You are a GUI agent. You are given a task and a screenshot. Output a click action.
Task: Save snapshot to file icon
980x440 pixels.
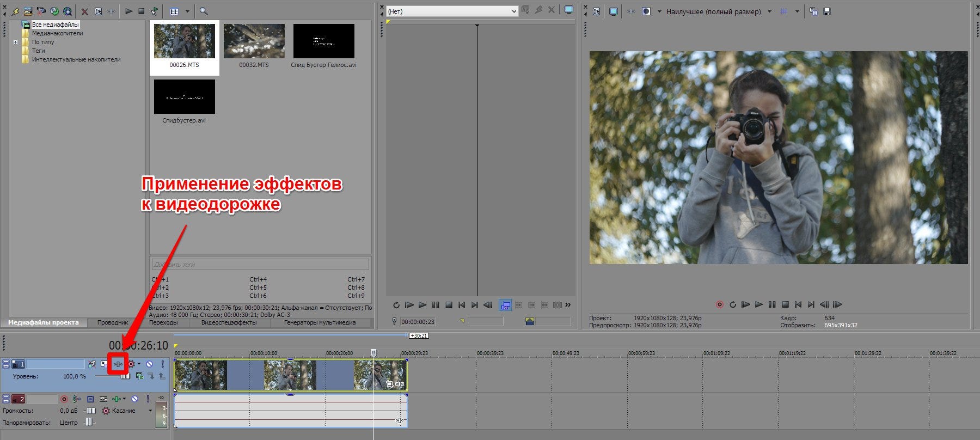pos(827,11)
